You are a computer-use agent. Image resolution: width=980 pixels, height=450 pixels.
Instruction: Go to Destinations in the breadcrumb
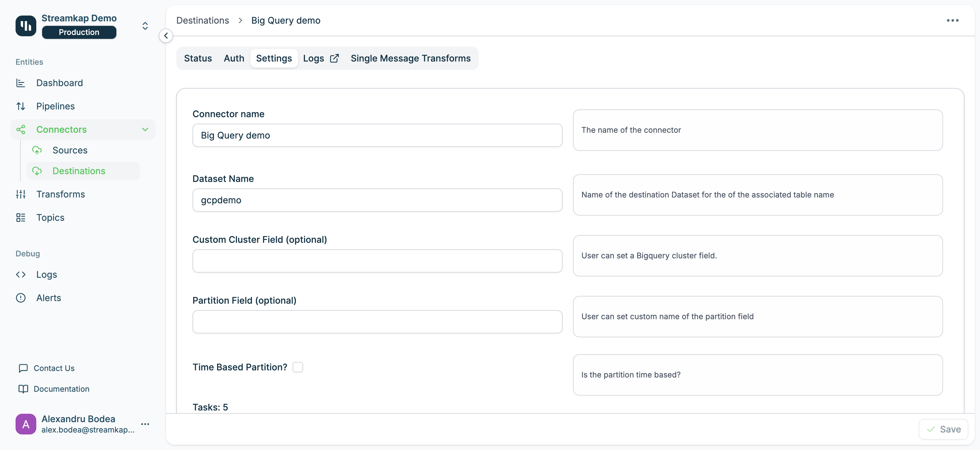[203, 20]
